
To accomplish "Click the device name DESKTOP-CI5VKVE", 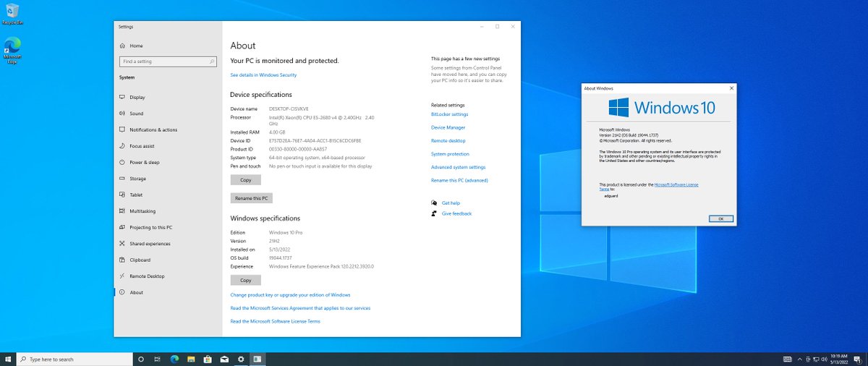I will pyautogui.click(x=289, y=108).
